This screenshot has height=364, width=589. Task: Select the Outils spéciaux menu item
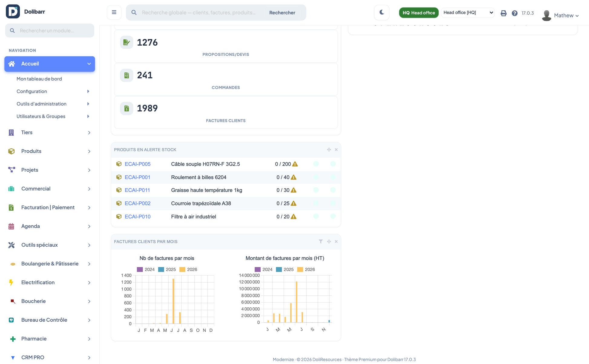(50, 245)
